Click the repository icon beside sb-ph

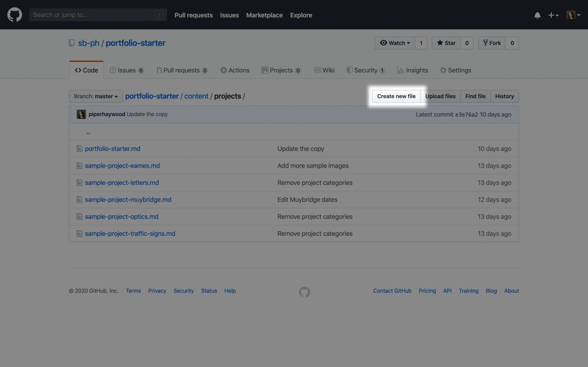point(72,43)
